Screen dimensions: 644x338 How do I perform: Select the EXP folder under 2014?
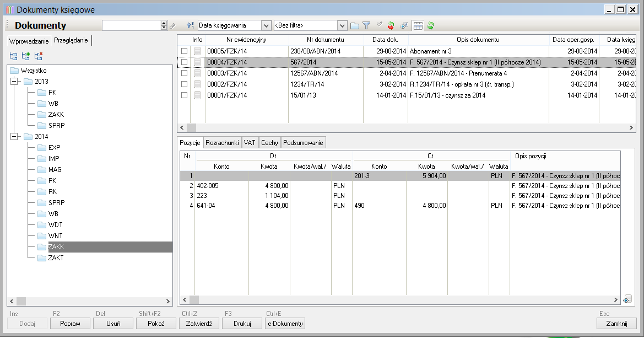[x=49, y=148]
